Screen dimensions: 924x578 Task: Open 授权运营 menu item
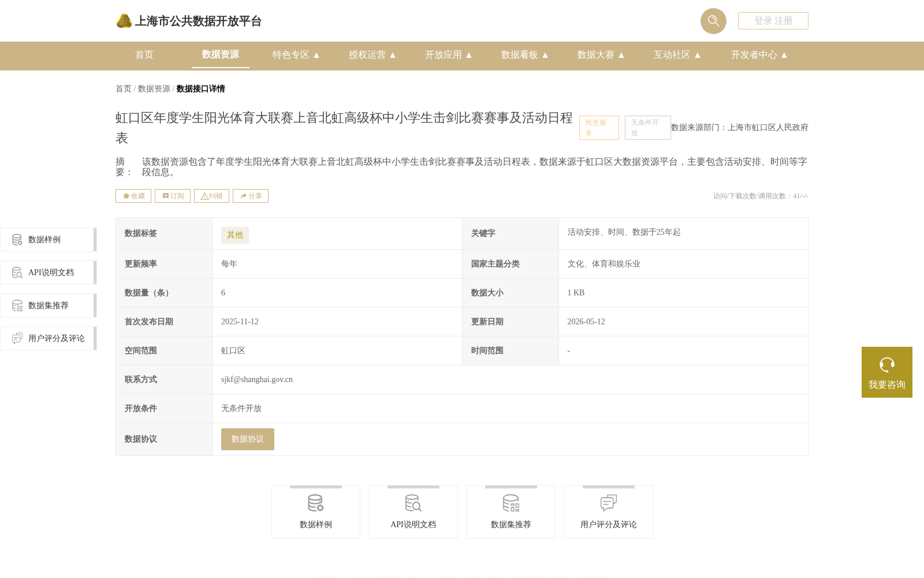tap(367, 55)
